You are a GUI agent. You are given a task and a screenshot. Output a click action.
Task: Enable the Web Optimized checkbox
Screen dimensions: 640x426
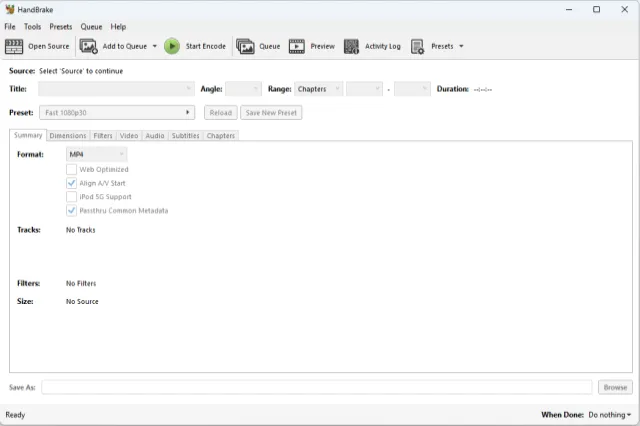pyautogui.click(x=71, y=170)
